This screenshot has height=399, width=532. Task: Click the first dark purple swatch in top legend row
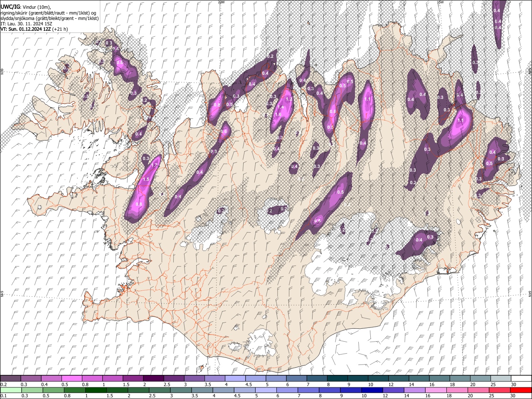pos(10,378)
